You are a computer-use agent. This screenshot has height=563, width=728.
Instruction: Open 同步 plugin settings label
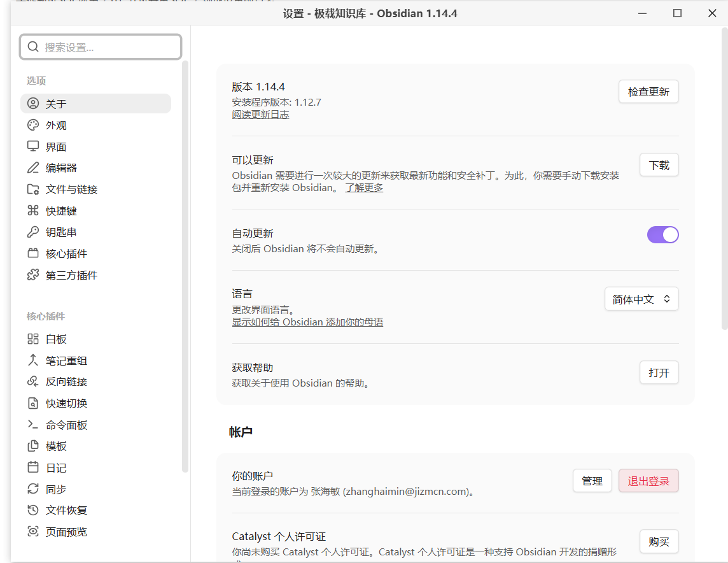tap(56, 488)
